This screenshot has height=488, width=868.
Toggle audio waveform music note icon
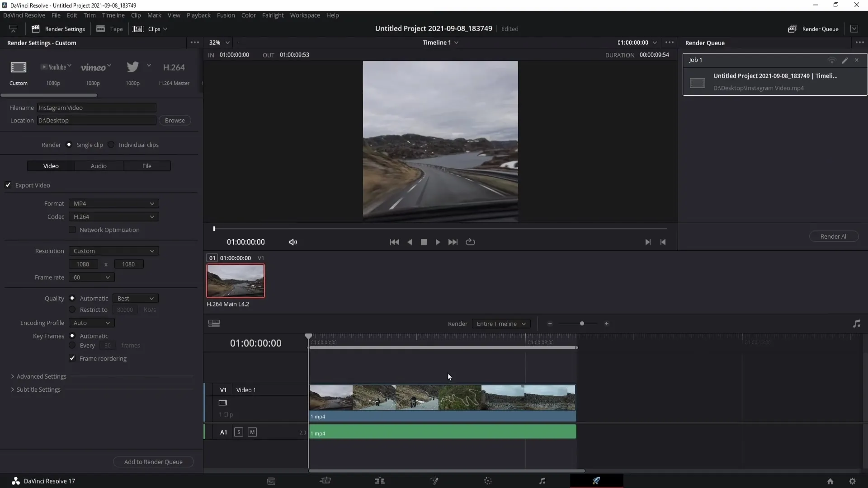(857, 324)
